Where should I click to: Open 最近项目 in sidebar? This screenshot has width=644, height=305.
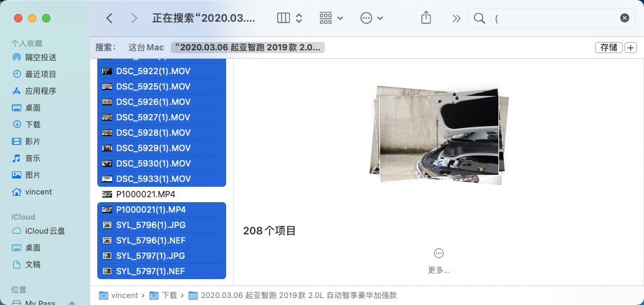point(34,74)
